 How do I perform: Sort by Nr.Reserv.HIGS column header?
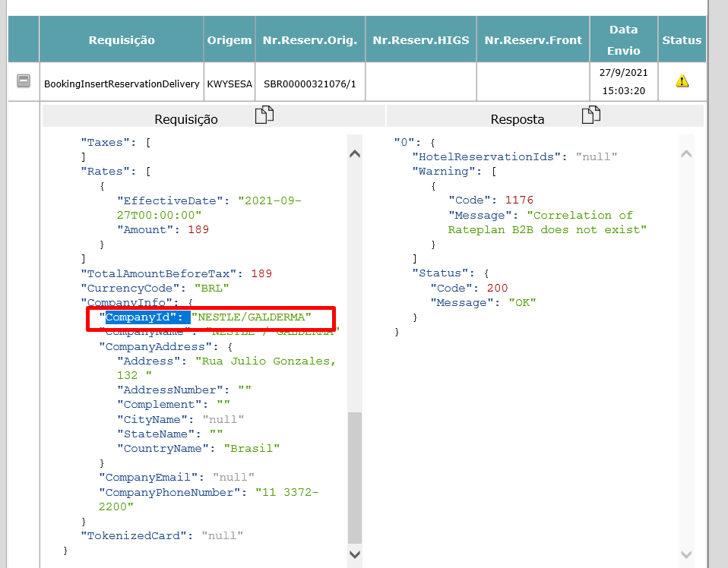click(421, 40)
